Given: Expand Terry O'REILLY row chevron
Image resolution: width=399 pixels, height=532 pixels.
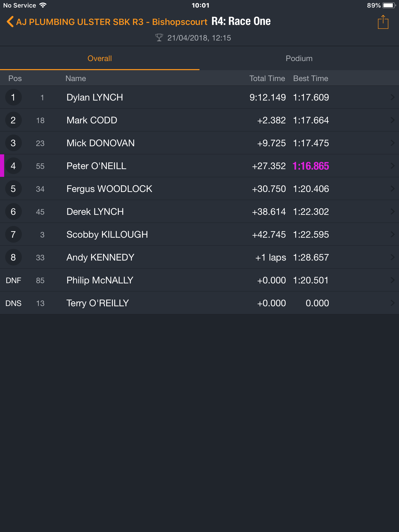Looking at the screenshot, I should (393, 303).
